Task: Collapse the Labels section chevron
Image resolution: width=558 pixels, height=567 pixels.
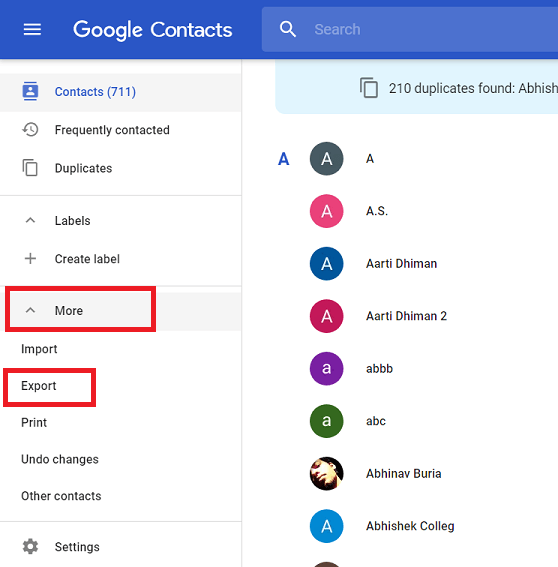Action: [30, 220]
